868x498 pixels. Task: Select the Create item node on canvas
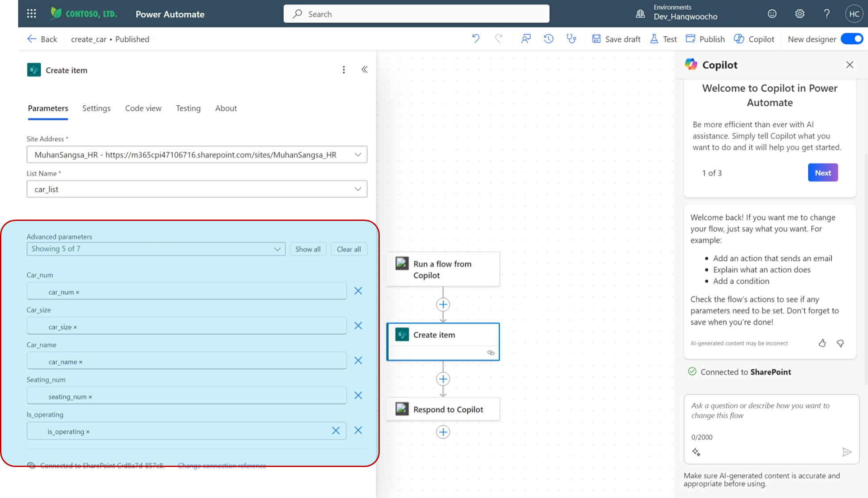coord(443,342)
